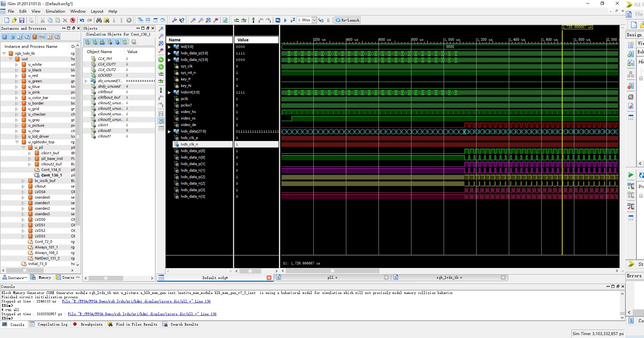The width and height of the screenshot is (644, 338).
Task: Toggle the Output ports filter
Action: (x=95, y=42)
